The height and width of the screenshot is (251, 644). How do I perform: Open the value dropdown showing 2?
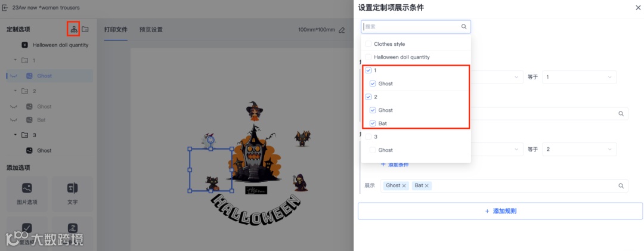pyautogui.click(x=579, y=149)
